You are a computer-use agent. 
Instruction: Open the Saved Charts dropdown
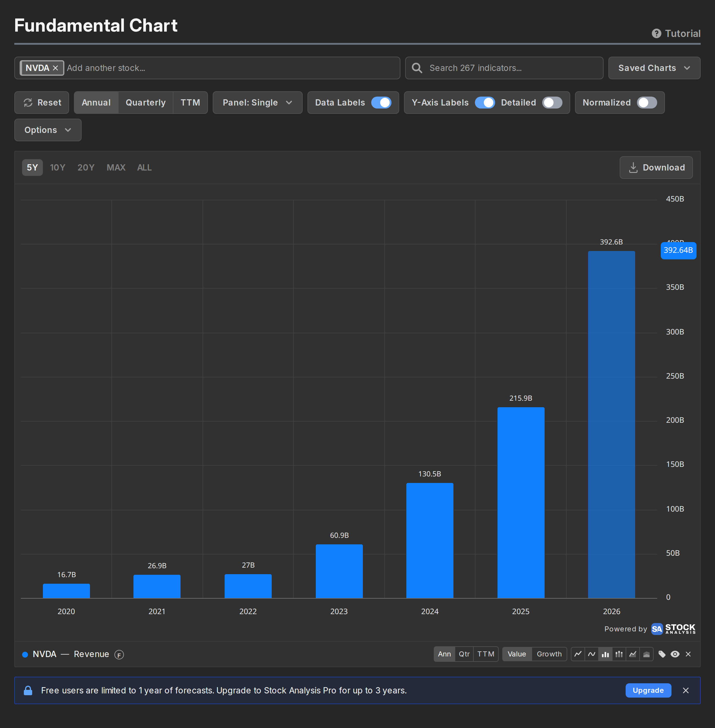click(x=654, y=68)
